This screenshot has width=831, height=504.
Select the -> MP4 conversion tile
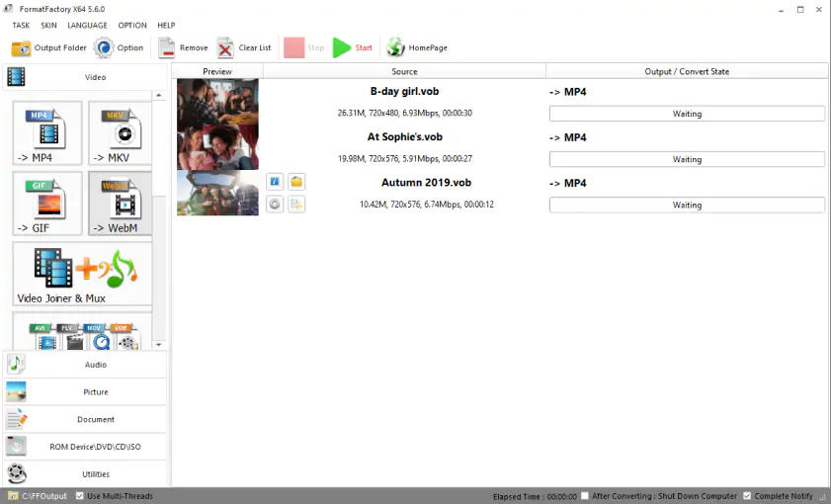pos(47,133)
